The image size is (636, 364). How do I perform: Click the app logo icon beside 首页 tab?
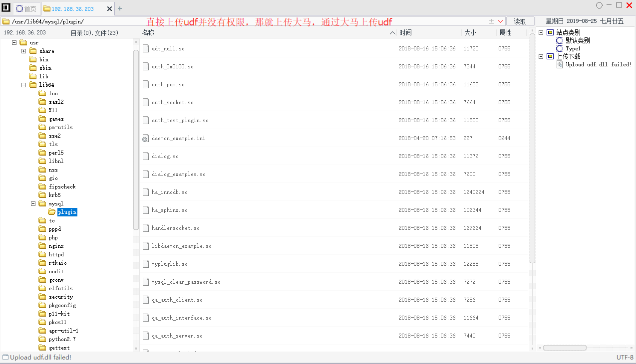pyautogui.click(x=6, y=8)
